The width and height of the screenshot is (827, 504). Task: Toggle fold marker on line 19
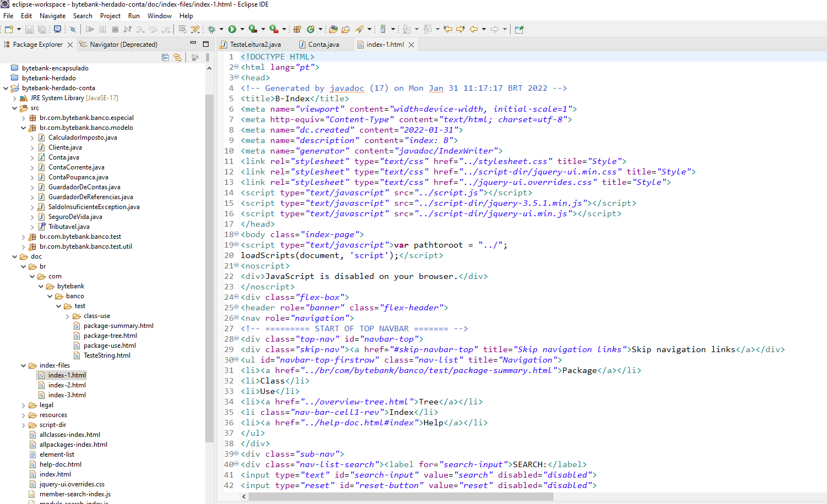[237, 245]
